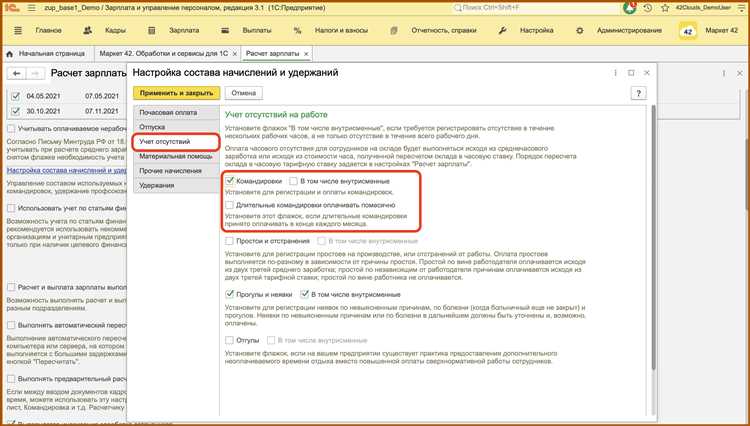The height and width of the screenshot is (426, 750).
Task: Click the Отмена button
Action: click(245, 92)
